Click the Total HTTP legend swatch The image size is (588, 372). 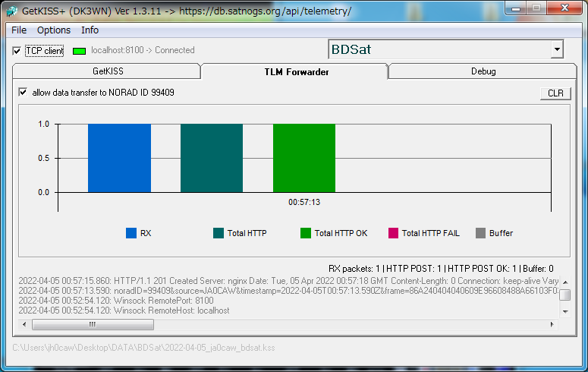click(219, 233)
